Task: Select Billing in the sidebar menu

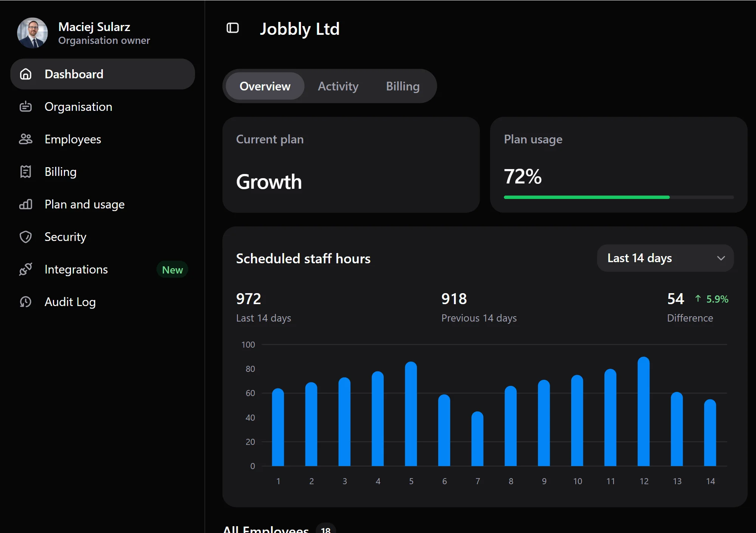Action: point(103,172)
